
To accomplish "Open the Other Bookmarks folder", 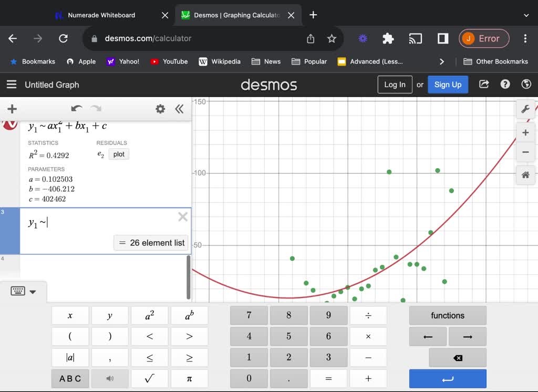I will (495, 61).
